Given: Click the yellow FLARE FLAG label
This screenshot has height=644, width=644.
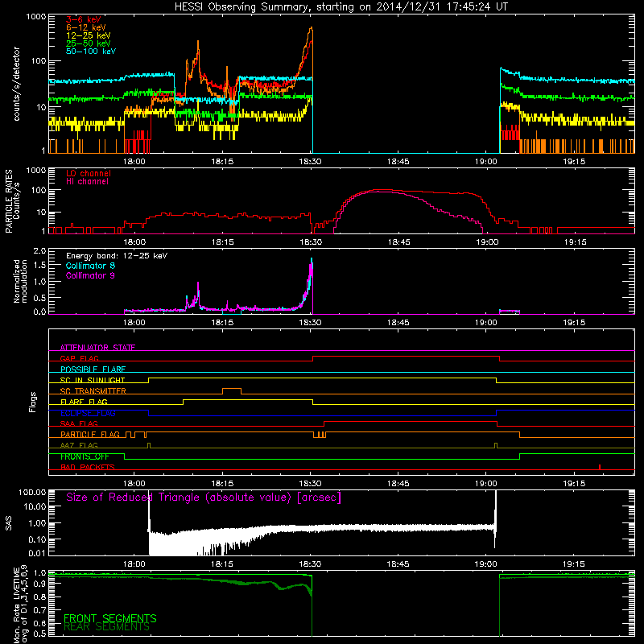Looking at the screenshot, I should 84,402.
